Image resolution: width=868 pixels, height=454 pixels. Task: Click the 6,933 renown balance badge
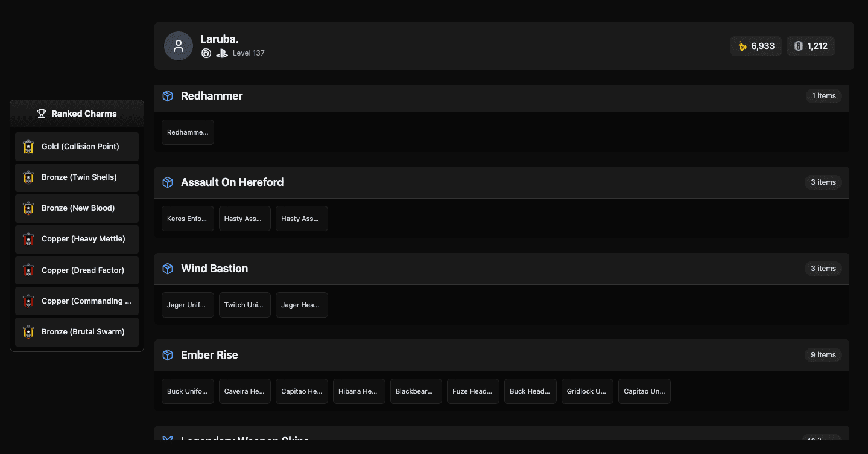tap(756, 46)
